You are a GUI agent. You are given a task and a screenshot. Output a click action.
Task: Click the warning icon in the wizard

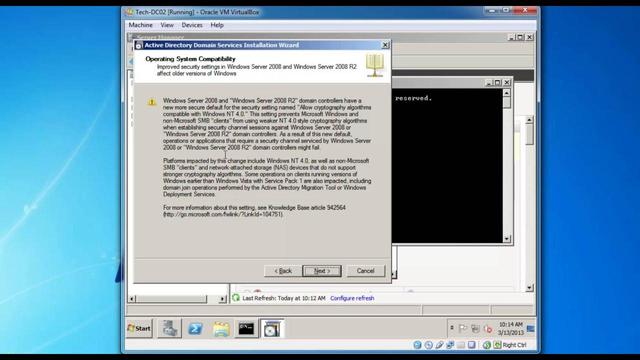pos(152,102)
